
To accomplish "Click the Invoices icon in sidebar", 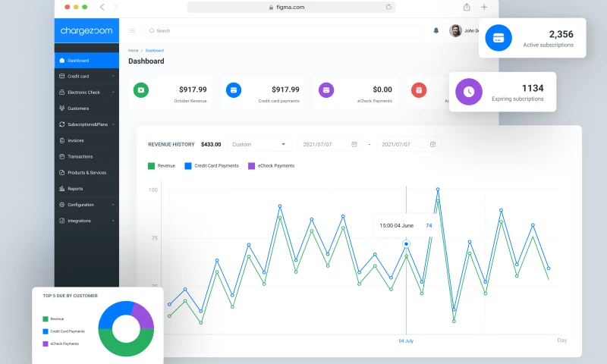I will (62, 140).
